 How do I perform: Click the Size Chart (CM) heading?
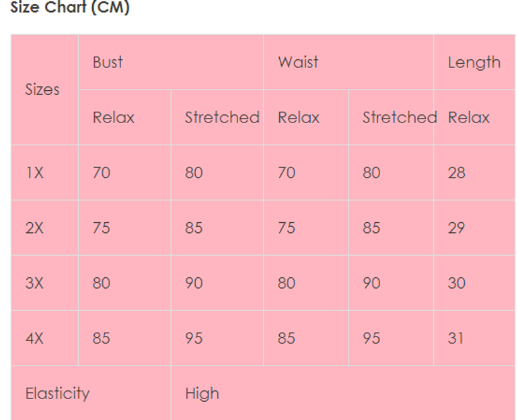coord(70,7)
